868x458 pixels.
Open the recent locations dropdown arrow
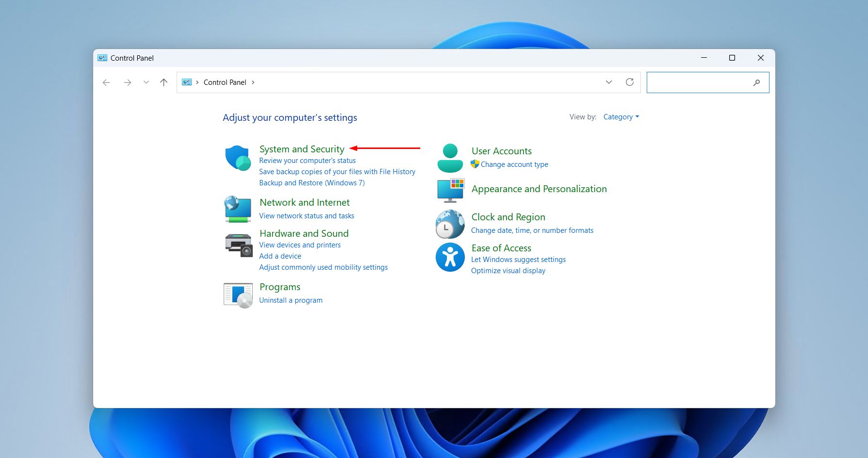(146, 82)
